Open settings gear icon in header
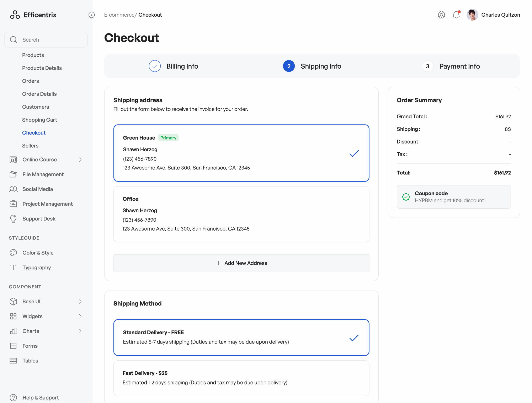 click(x=441, y=15)
